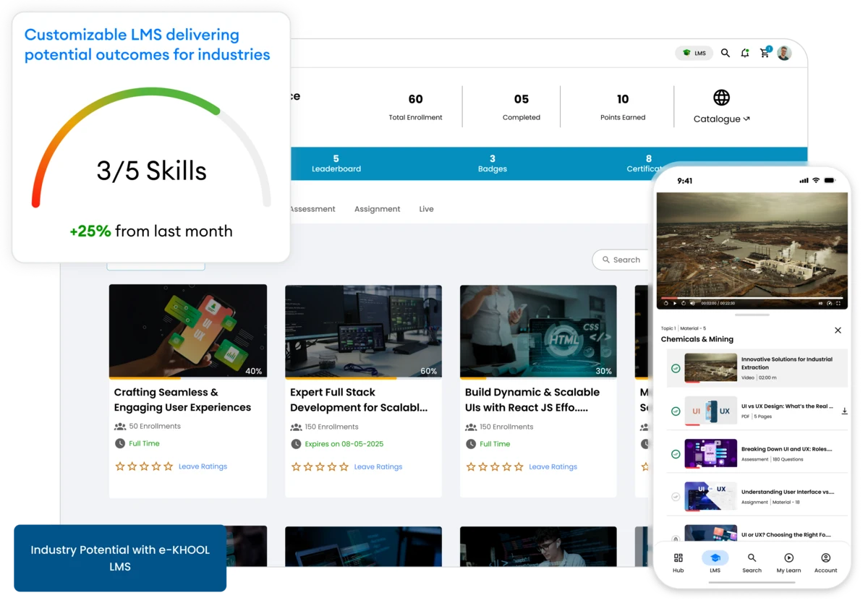Toggle HD quality on the video player
Screen dimensions: 868x606
tap(820, 304)
